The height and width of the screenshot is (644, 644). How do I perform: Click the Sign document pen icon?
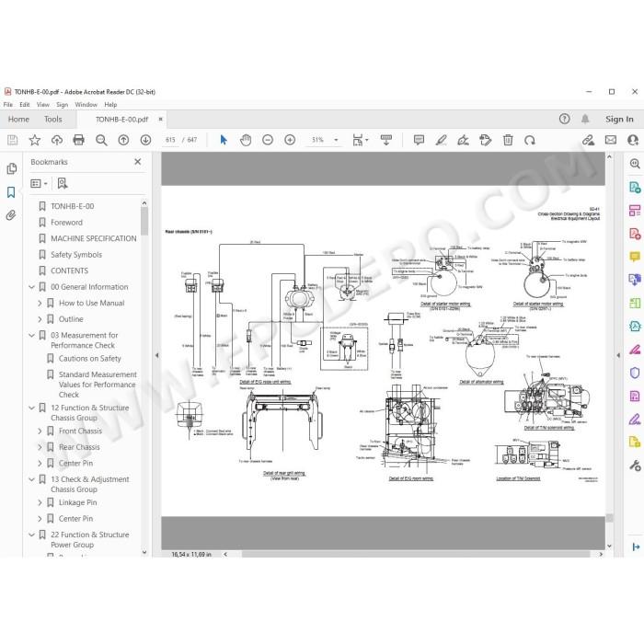pyautogui.click(x=464, y=140)
